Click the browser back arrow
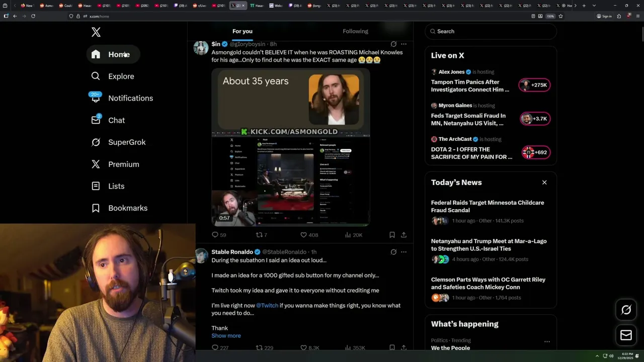Image resolution: width=644 pixels, height=362 pixels. [x=15, y=16]
